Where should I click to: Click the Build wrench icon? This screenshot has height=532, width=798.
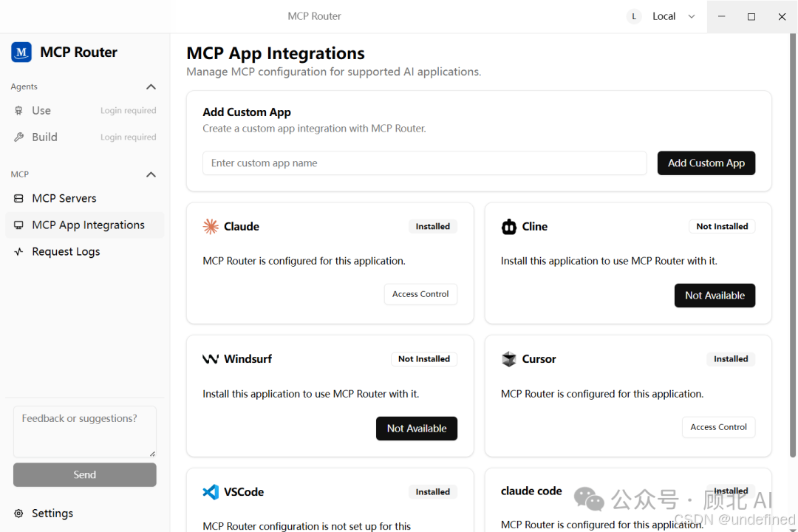[x=18, y=137]
